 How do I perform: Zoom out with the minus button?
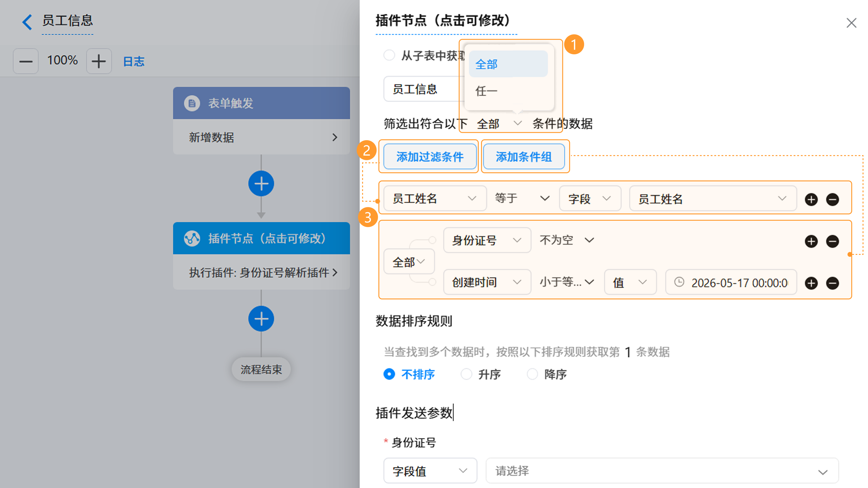(x=26, y=61)
